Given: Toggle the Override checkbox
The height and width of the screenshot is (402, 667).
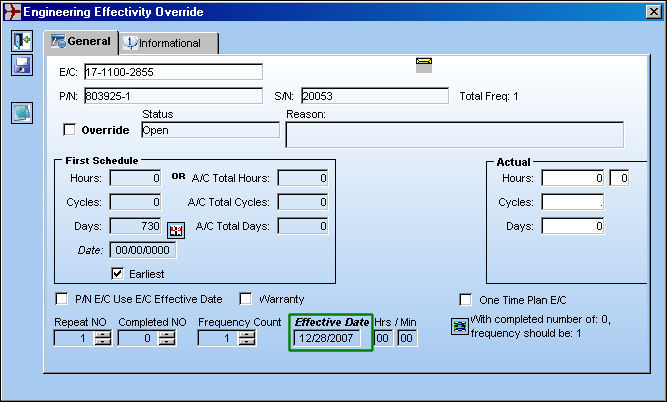Looking at the screenshot, I should point(69,130).
